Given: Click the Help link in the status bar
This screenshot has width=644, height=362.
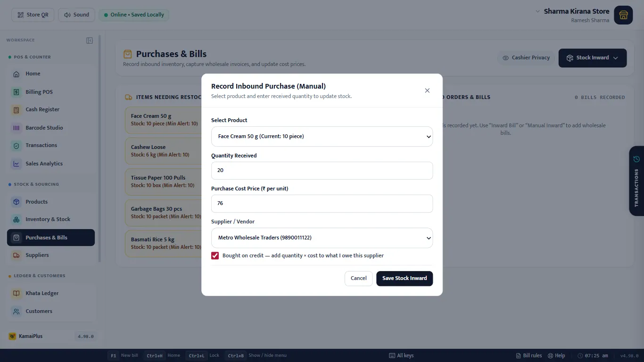Looking at the screenshot, I should tap(556, 355).
